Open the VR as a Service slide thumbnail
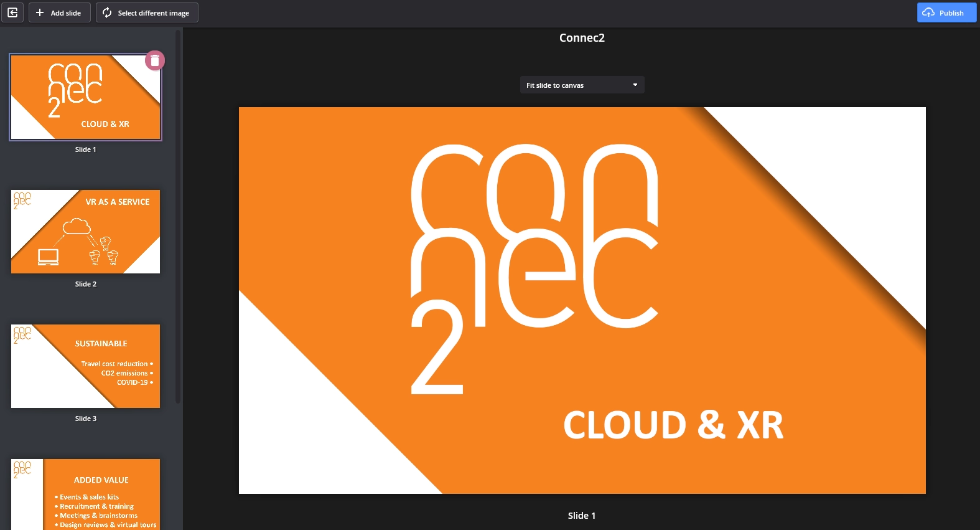This screenshot has width=980, height=530. 85,232
